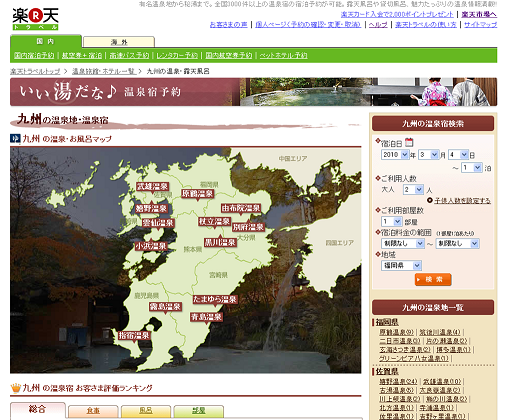
Task: Open ペットホテル予約 in green navigation bar
Action: (x=284, y=55)
